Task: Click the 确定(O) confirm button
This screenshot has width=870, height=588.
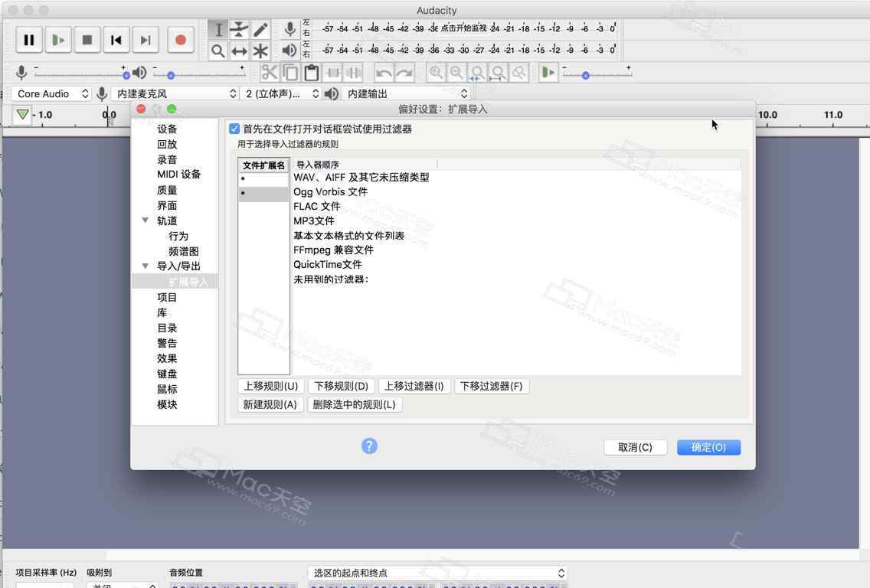Action: tap(708, 447)
